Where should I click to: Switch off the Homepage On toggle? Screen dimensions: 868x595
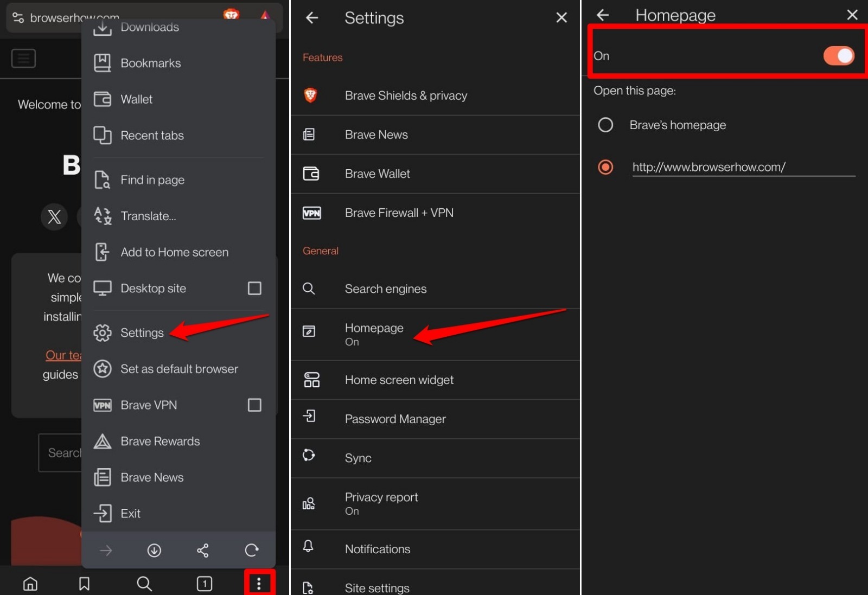click(x=839, y=55)
